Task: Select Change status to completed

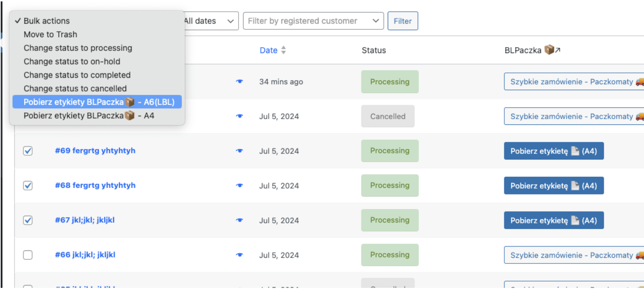Action: pos(97,75)
